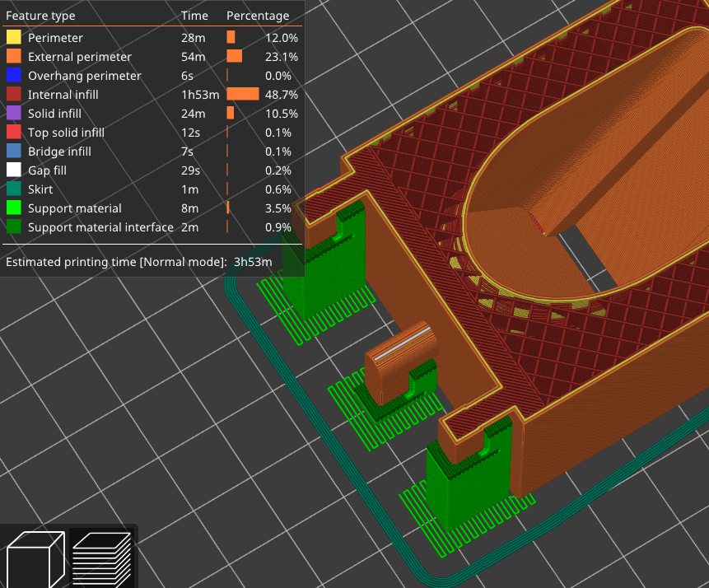Click the '48.7%' percentage value
This screenshot has height=588, width=709.
click(x=282, y=95)
